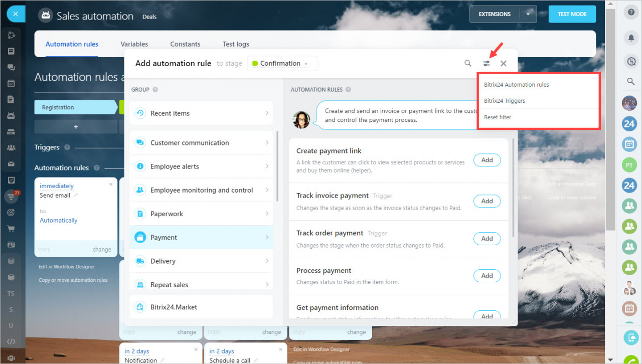Click change on the Send email rule
The height and width of the screenshot is (364, 642).
click(x=102, y=249)
